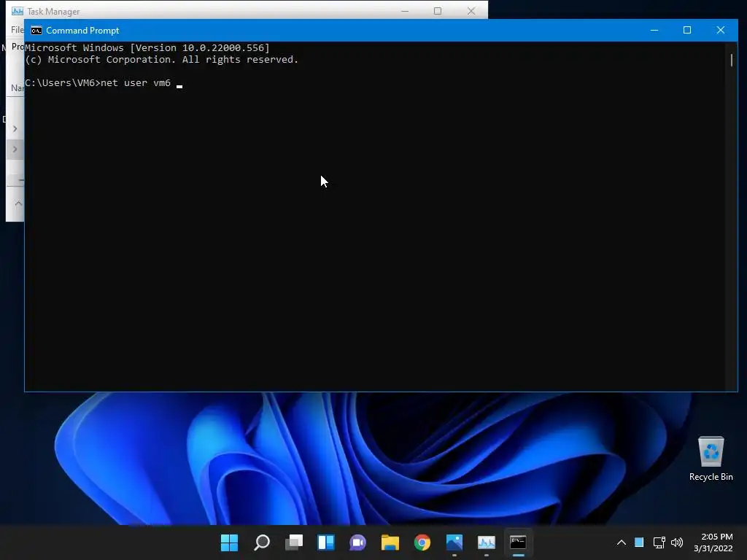Click the Command Prompt vertical scrollbar thumb
The width and height of the screenshot is (747, 560).
pyautogui.click(x=731, y=60)
